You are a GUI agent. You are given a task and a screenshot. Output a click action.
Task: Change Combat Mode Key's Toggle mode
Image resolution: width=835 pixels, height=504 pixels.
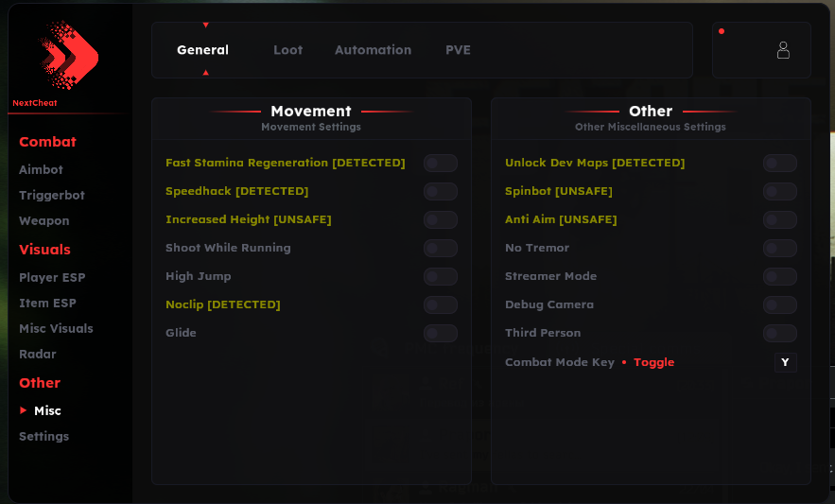pyautogui.click(x=653, y=362)
